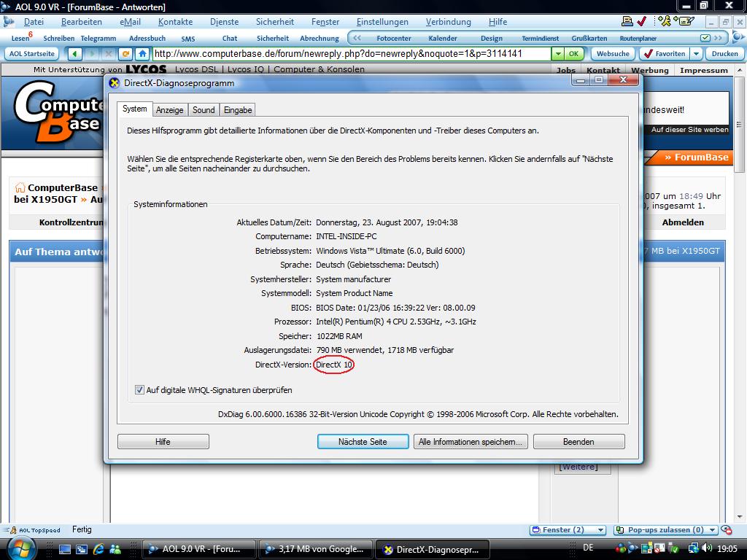The height and width of the screenshot is (560, 747).
Task: Open the Datei menu
Action: [x=34, y=22]
